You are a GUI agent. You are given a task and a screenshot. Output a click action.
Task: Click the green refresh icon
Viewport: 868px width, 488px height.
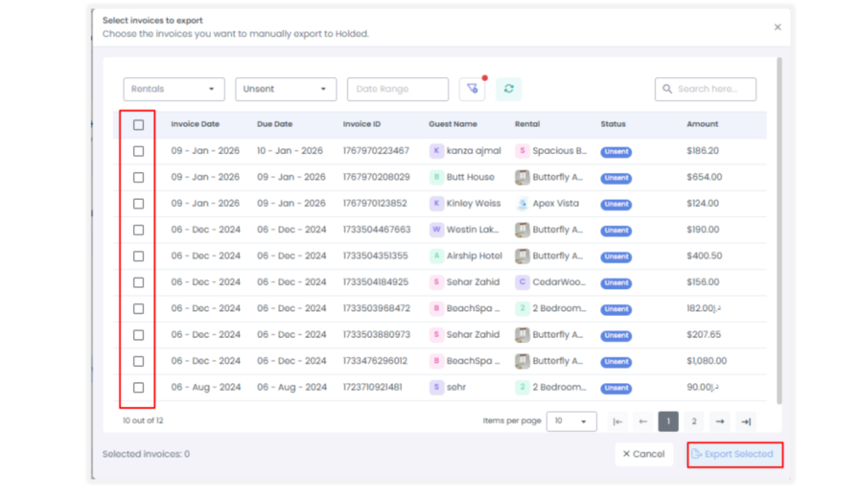click(x=509, y=88)
